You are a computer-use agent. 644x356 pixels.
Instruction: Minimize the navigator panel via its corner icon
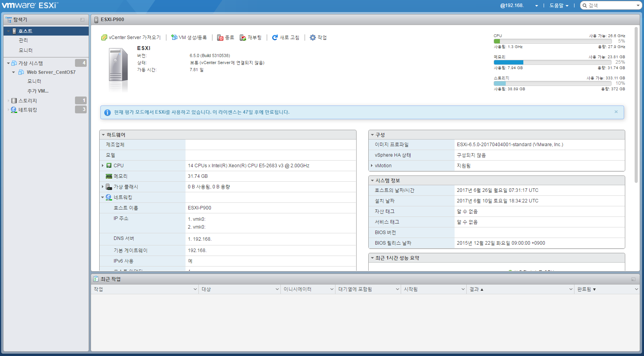click(x=82, y=20)
